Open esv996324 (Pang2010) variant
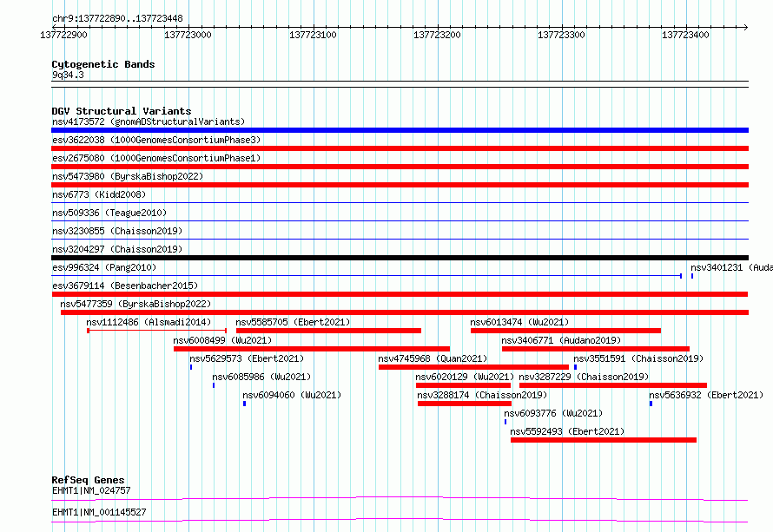This screenshot has width=773, height=532. (104, 267)
